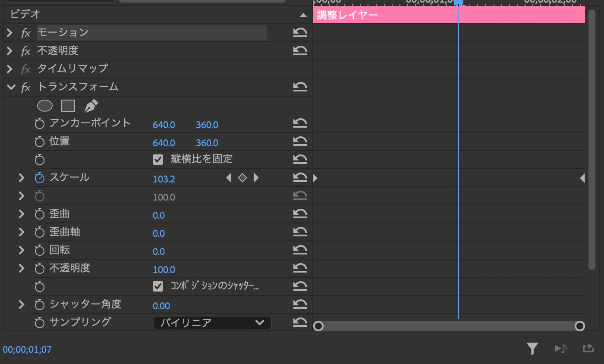Image resolution: width=604 pixels, height=364 pixels.
Task: Click the export icon at bottom right
Action: [588, 348]
